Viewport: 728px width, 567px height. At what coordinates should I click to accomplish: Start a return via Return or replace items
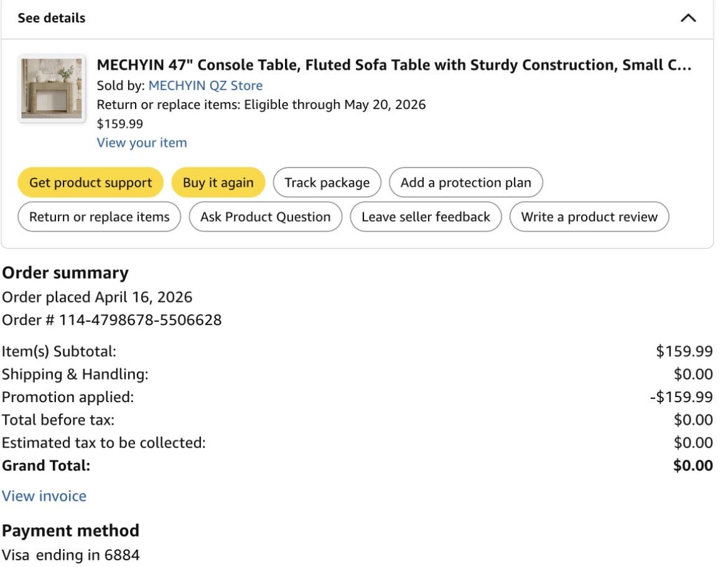tap(100, 217)
